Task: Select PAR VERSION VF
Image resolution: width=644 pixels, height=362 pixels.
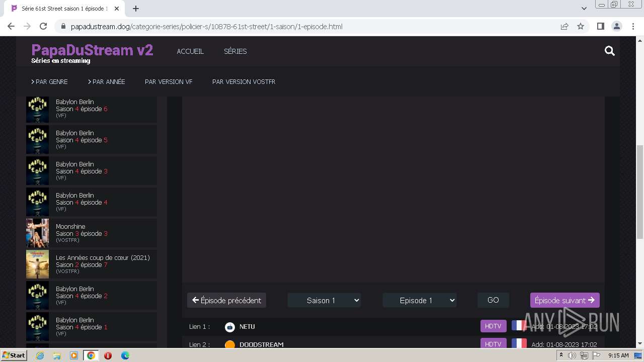Action: [x=169, y=81]
